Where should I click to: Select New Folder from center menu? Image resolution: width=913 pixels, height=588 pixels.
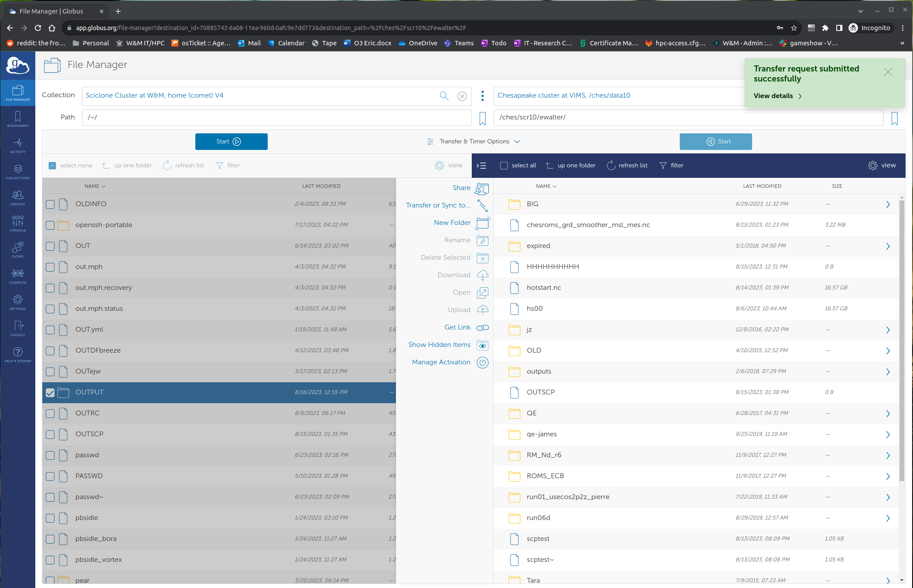coord(452,223)
